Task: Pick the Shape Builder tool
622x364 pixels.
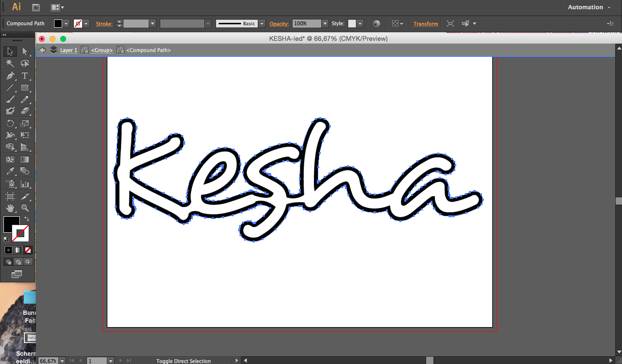Action: coord(10,147)
